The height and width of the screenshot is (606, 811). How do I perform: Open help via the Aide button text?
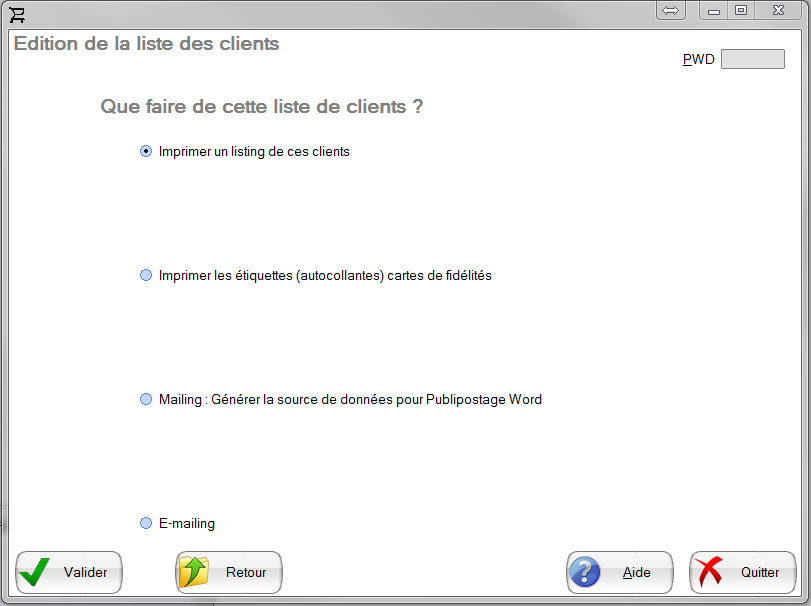pyautogui.click(x=637, y=573)
